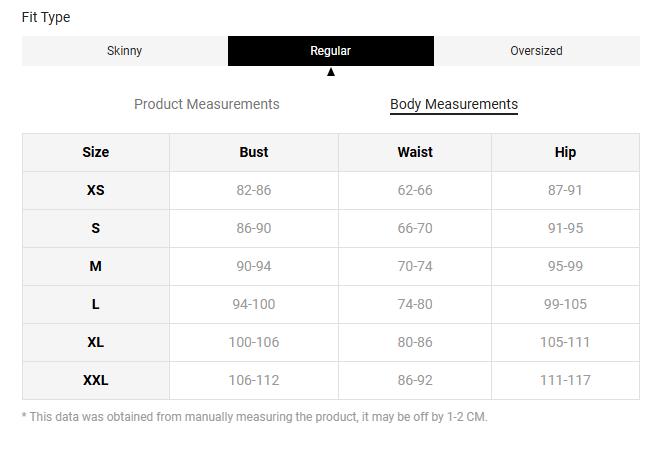Select the L size row label
This screenshot has height=453, width=669.
[96, 304]
